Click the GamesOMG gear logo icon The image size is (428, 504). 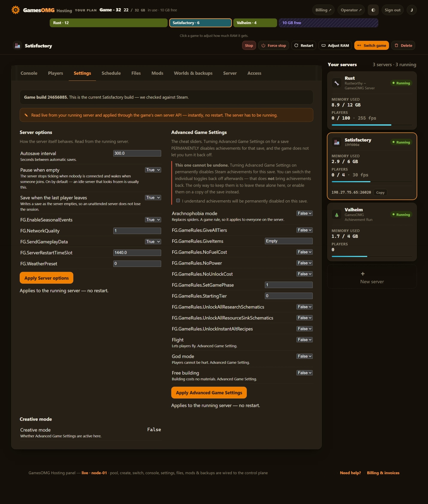click(15, 10)
